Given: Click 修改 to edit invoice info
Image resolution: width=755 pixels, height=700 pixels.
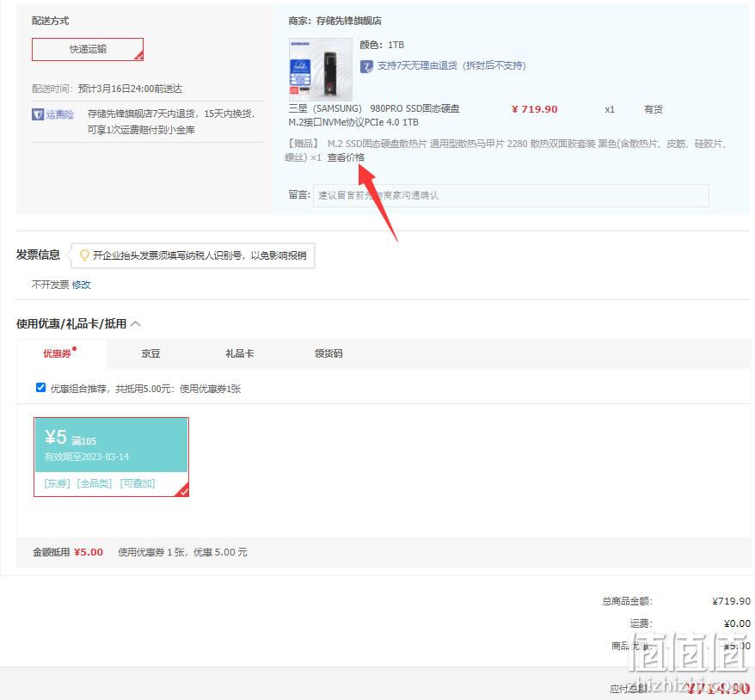Looking at the screenshot, I should tap(82, 285).
